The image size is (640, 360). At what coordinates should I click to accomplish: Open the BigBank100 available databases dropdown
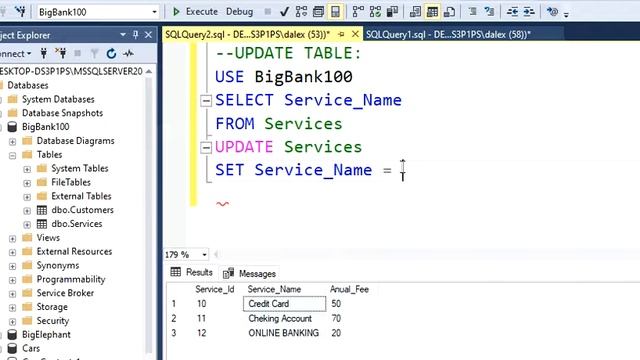154,12
